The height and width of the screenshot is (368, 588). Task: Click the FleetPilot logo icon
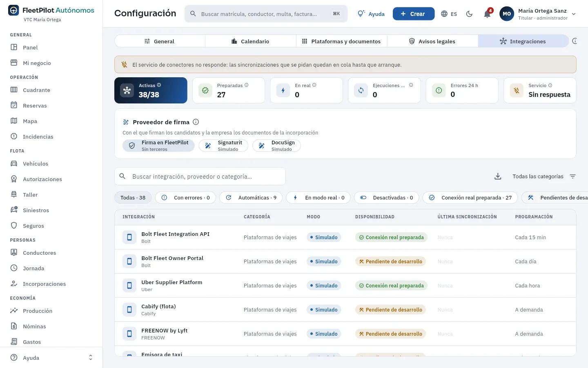pyautogui.click(x=13, y=10)
